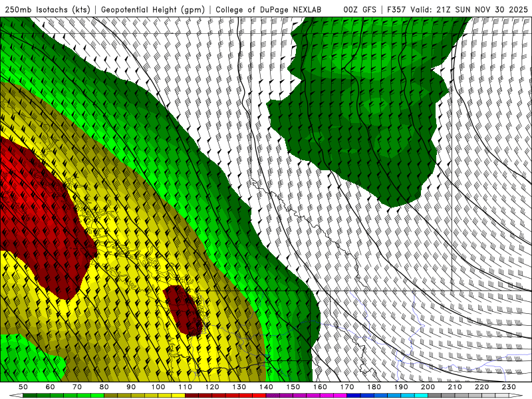
Task: Select the '220' legend value
Action: tap(481, 387)
